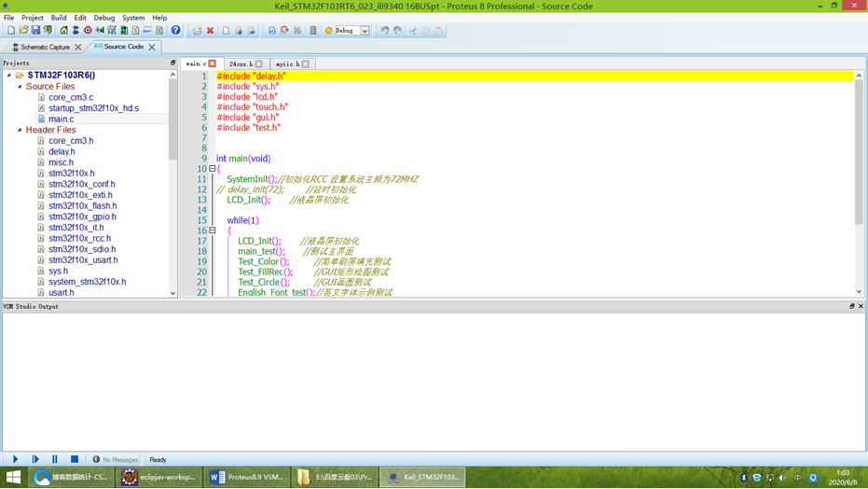Image resolution: width=868 pixels, height=489 pixels.
Task: Open Bill of Materials dollar icon
Action: tap(135, 31)
